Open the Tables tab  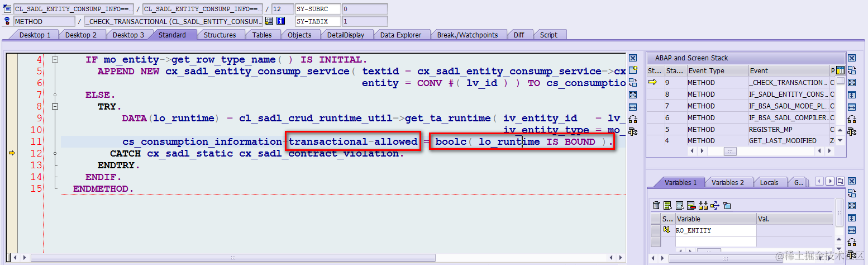click(x=262, y=35)
